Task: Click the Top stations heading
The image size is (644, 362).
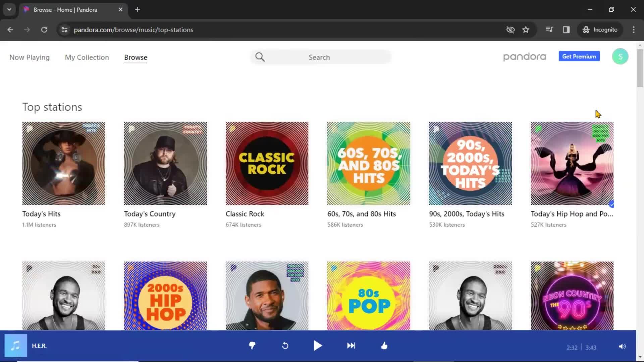Action: point(52,107)
